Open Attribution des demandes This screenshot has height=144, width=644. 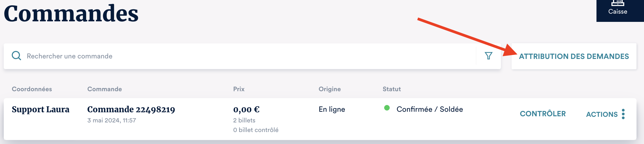tap(574, 56)
